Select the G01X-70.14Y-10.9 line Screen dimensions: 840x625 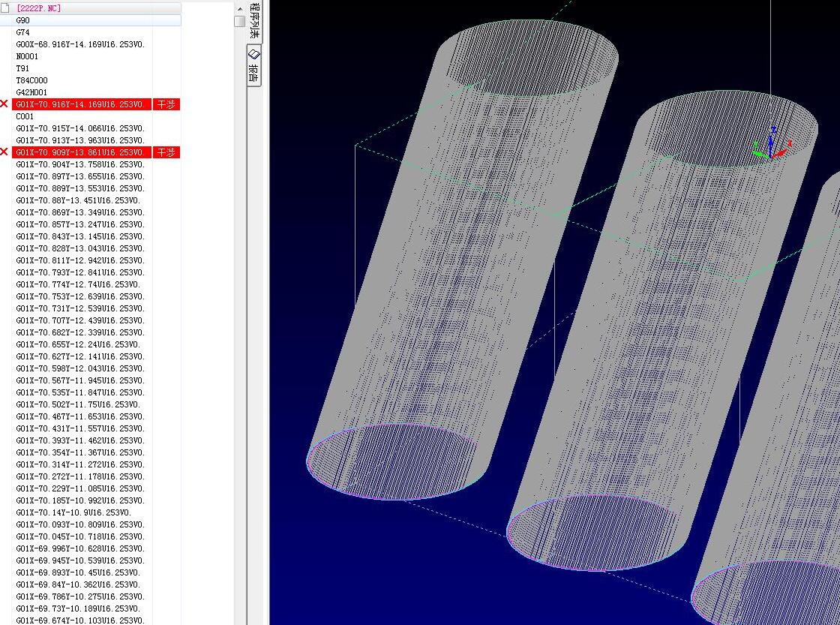click(x=74, y=512)
